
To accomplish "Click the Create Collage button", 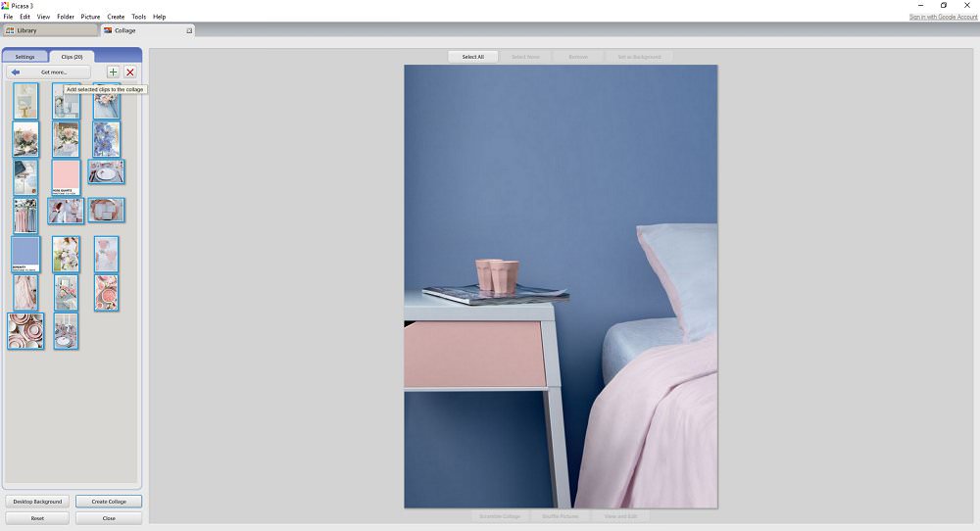I will (109, 502).
